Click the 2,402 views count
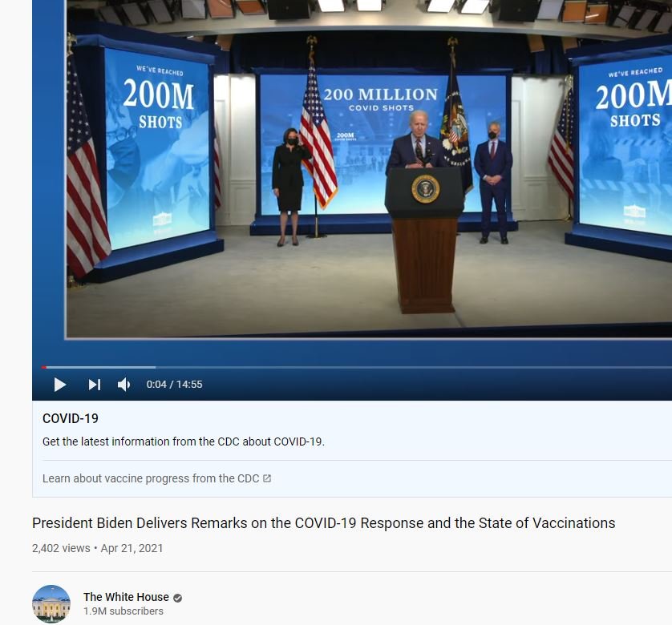 pyautogui.click(x=61, y=548)
